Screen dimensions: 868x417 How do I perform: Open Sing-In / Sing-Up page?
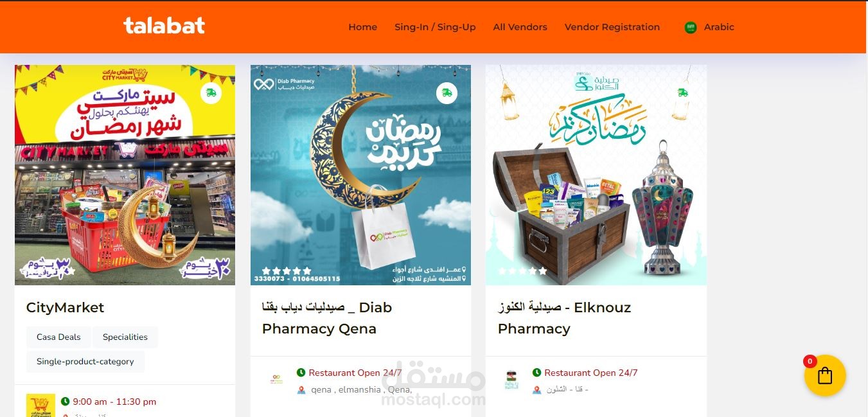point(435,27)
